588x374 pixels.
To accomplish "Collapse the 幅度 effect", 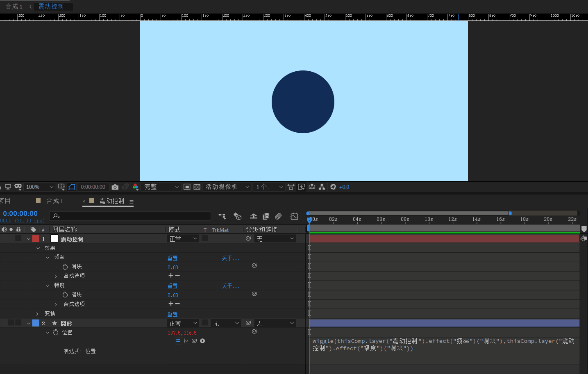I will coord(48,286).
